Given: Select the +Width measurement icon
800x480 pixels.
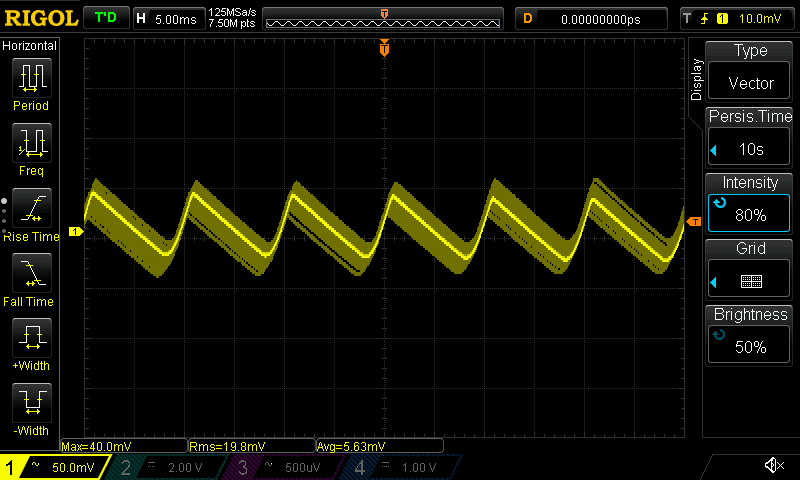Looking at the screenshot, I should [32, 337].
